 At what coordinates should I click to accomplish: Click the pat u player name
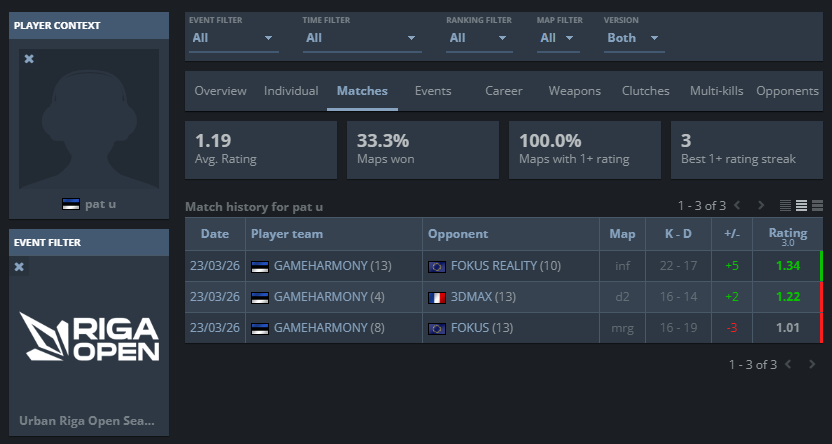[100, 204]
